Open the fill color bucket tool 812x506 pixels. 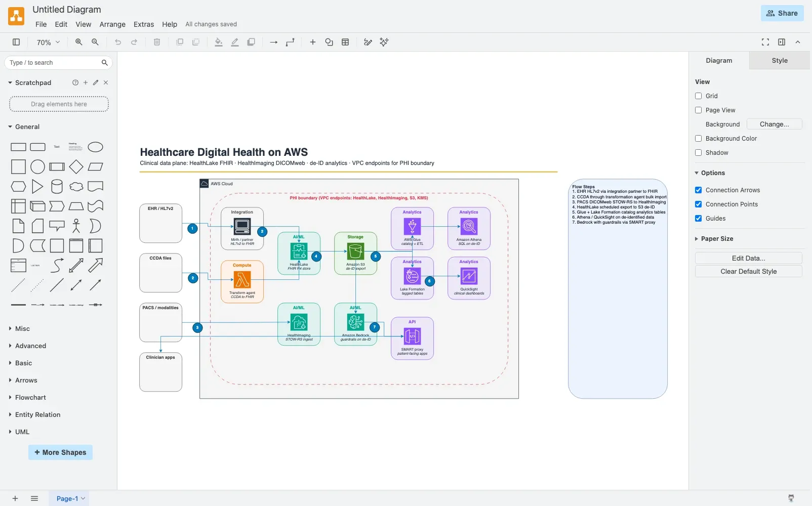point(219,43)
